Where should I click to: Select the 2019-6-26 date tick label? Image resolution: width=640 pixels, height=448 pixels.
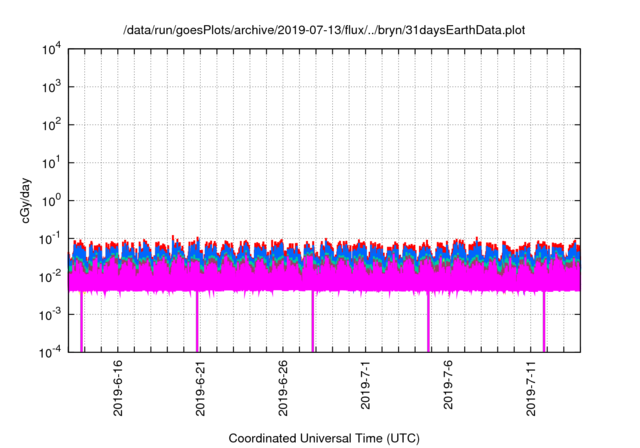pos(283,382)
